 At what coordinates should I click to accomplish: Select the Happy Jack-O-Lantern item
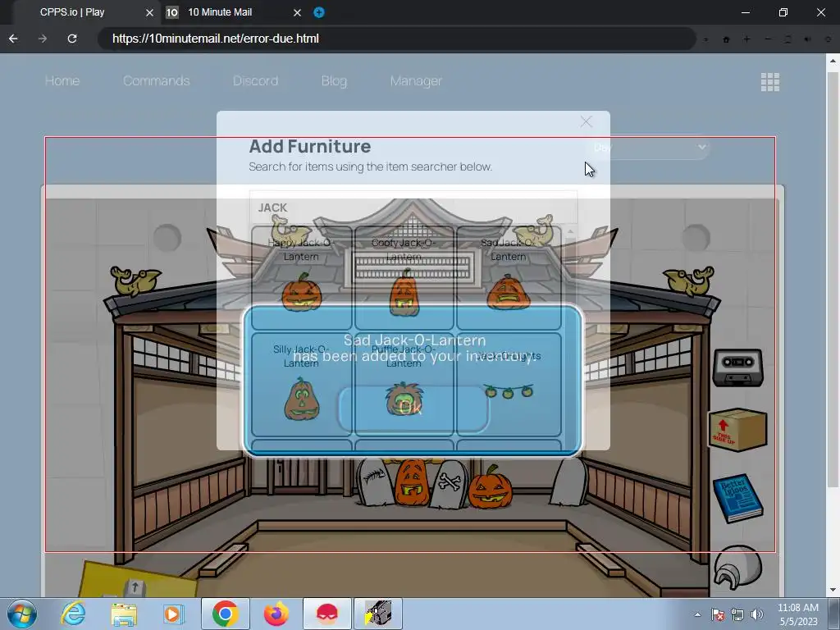[301, 277]
